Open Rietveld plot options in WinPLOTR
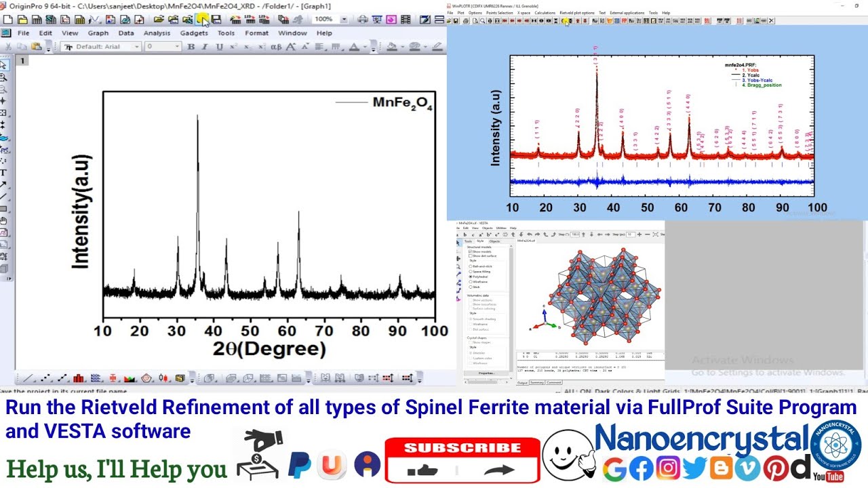The image size is (868, 488). click(x=577, y=13)
